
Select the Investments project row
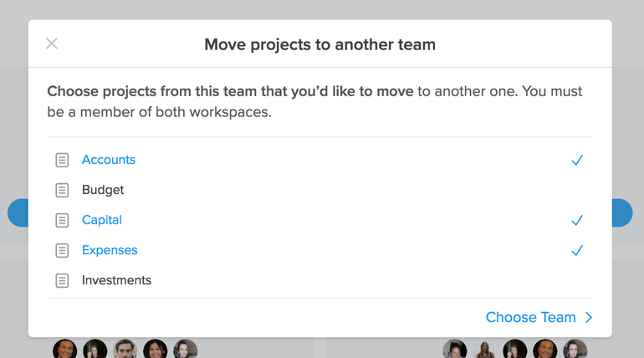[320, 280]
